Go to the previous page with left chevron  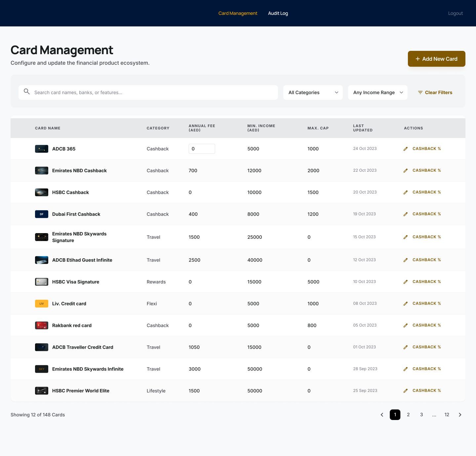pos(382,415)
